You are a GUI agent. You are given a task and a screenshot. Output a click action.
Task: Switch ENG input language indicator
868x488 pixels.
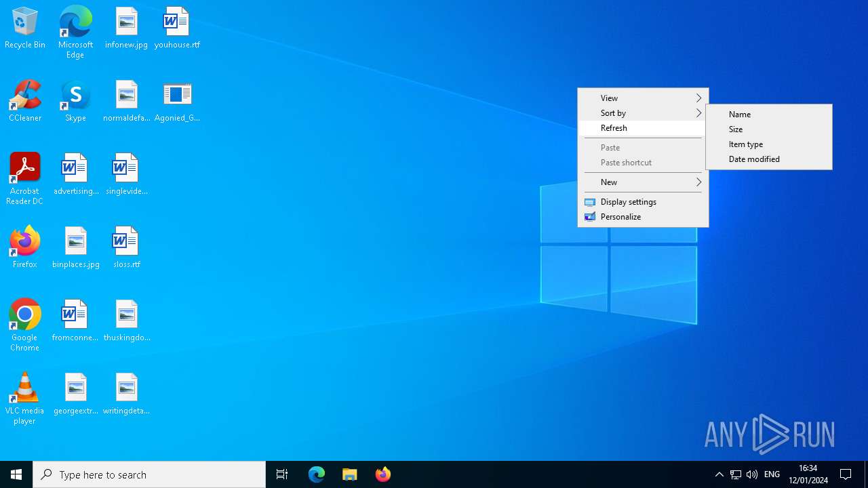(772, 474)
